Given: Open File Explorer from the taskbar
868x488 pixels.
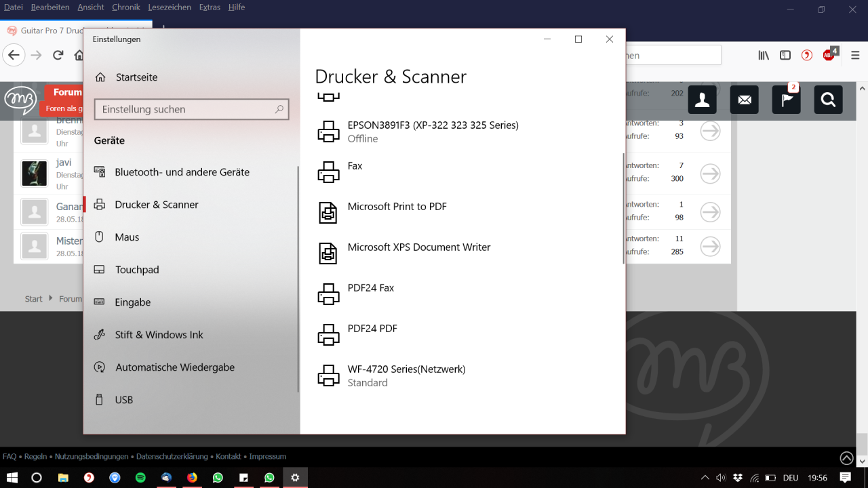Looking at the screenshot, I should [x=63, y=478].
